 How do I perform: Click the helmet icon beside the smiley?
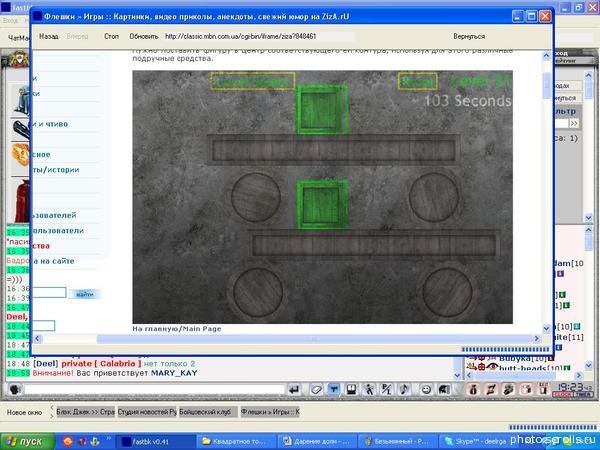tap(444, 390)
